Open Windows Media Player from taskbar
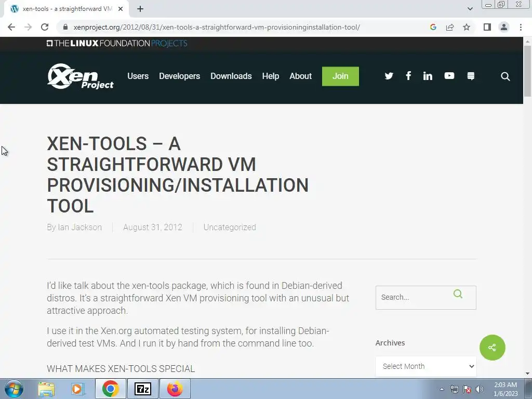The image size is (532, 399). click(77, 389)
